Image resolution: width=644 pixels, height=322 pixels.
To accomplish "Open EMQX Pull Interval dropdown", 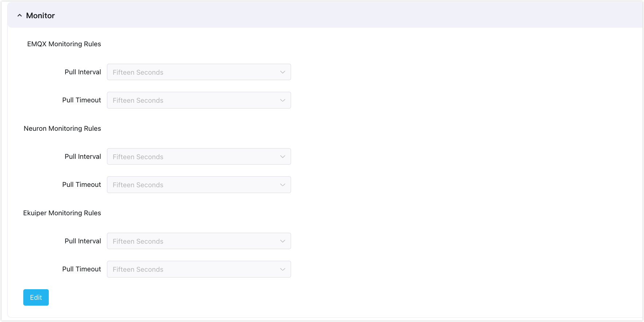I will coord(199,72).
